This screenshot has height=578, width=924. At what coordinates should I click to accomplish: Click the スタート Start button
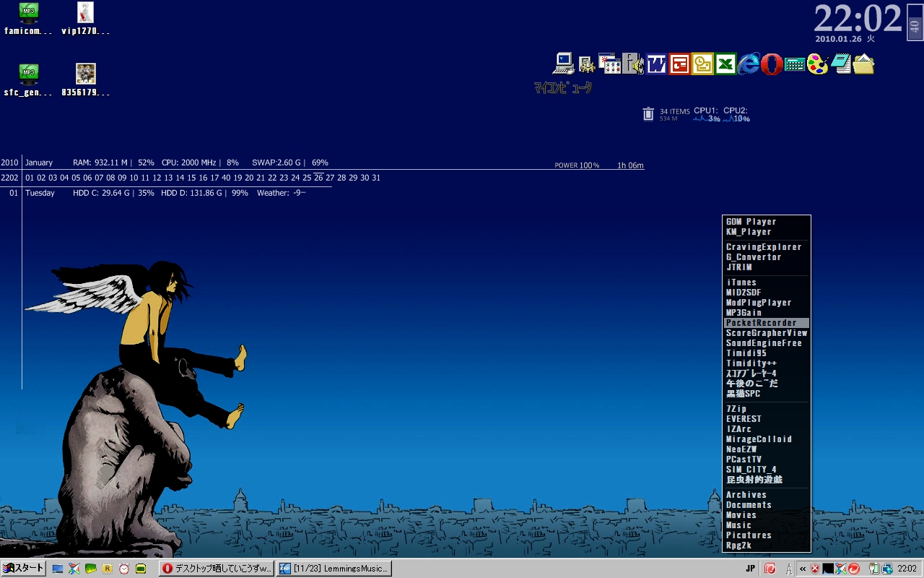[24, 569]
